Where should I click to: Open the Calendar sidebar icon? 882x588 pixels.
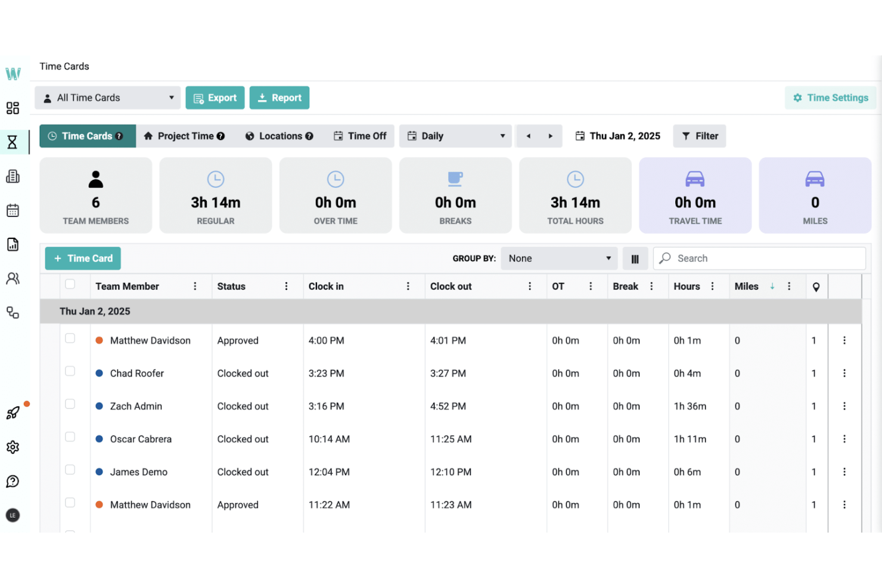pos(13,210)
